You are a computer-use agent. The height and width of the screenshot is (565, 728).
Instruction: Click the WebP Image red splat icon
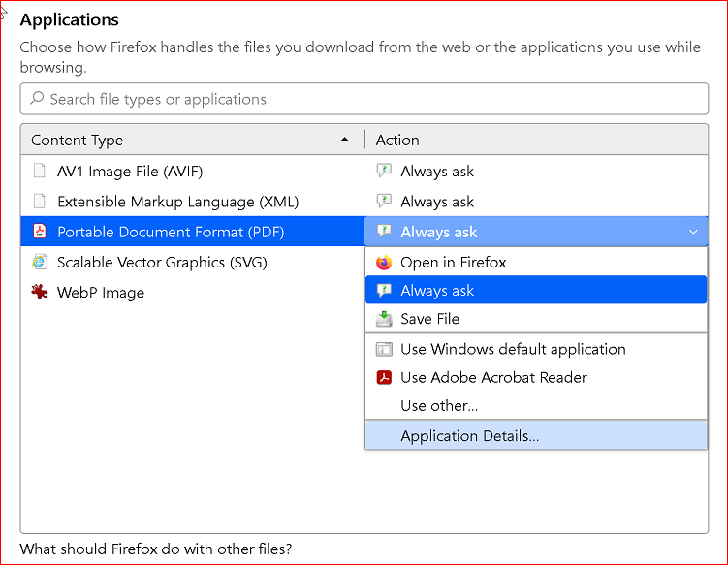(x=40, y=292)
